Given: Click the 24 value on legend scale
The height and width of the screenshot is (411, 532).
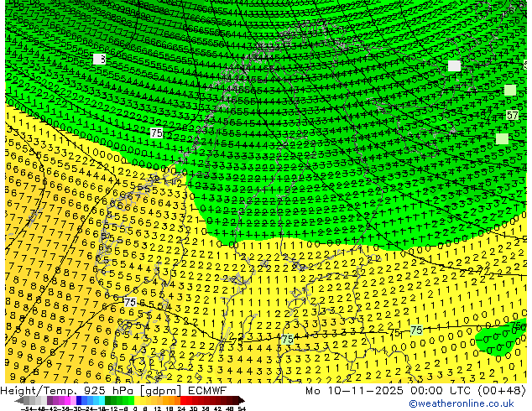Looking at the screenshot, I should (181, 409).
